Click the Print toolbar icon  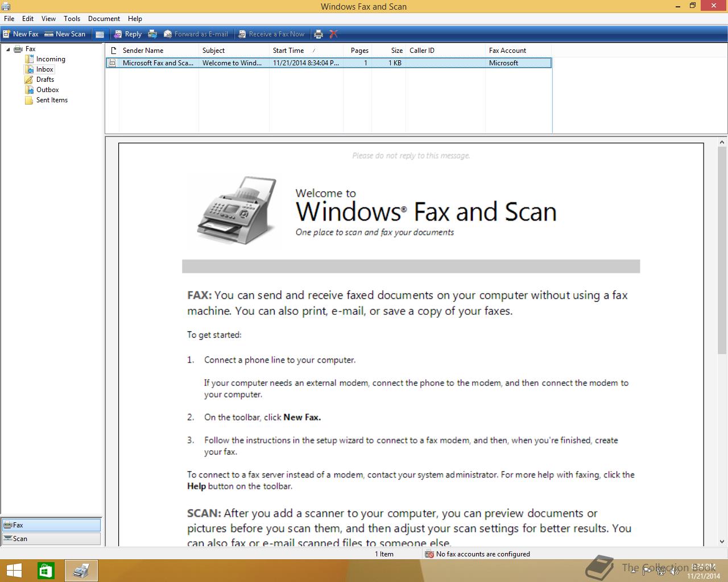click(x=318, y=34)
